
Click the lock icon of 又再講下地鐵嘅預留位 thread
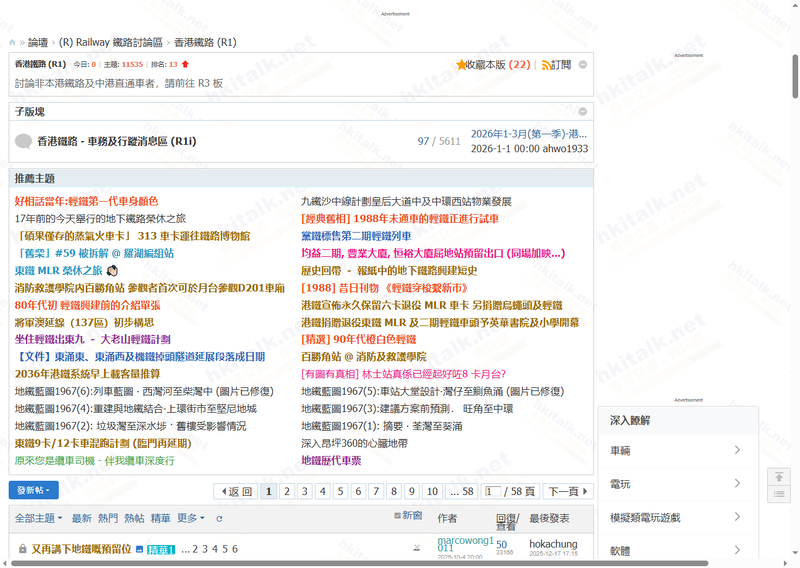pos(22,549)
